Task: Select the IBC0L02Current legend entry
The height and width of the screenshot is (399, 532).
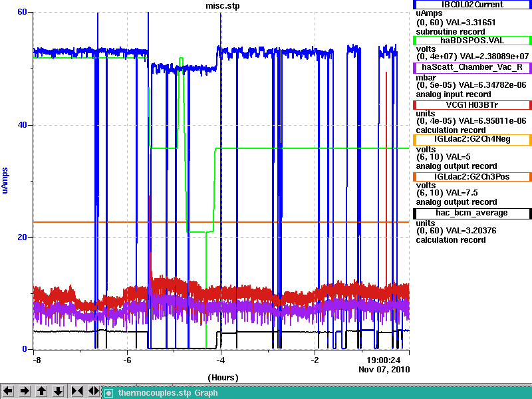Action: (x=472, y=5)
